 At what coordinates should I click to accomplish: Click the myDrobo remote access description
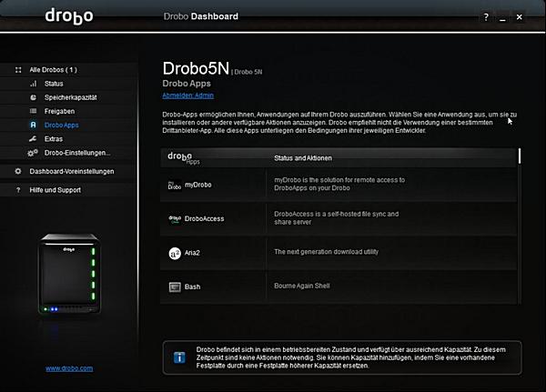point(339,184)
